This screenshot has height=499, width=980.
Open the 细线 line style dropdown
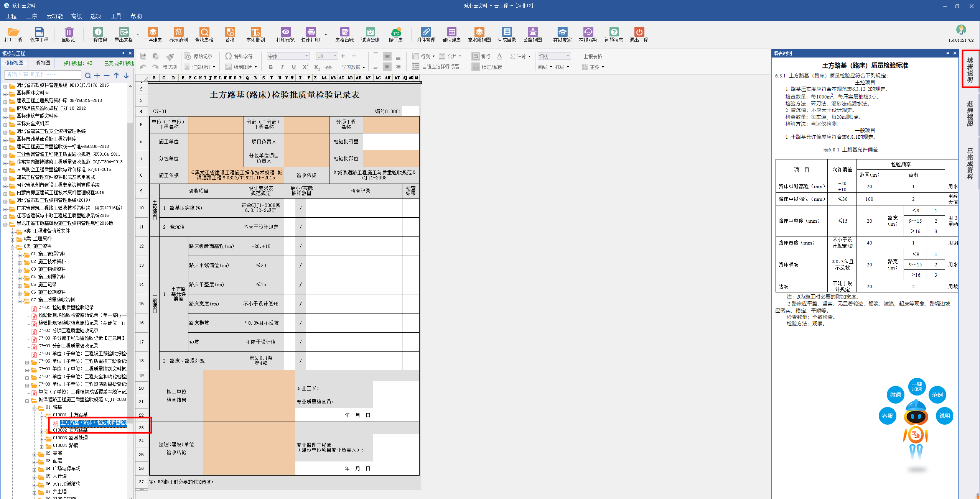coord(554,56)
